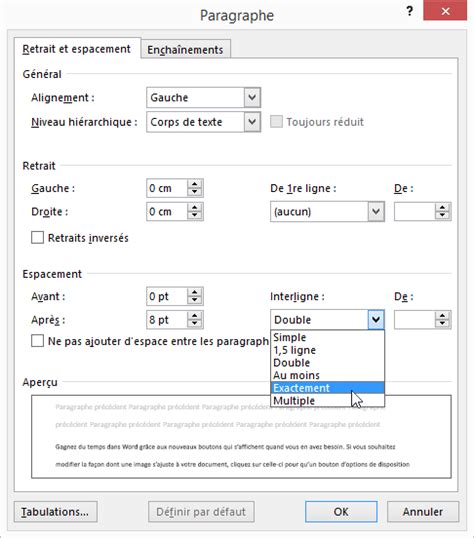
Task: Click the help question mark icon
Action: click(x=409, y=11)
